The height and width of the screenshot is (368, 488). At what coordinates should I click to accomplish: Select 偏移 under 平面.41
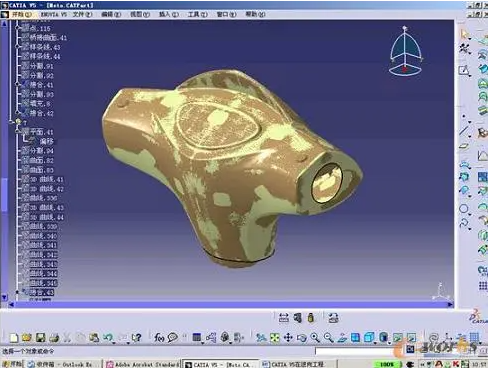pos(46,141)
